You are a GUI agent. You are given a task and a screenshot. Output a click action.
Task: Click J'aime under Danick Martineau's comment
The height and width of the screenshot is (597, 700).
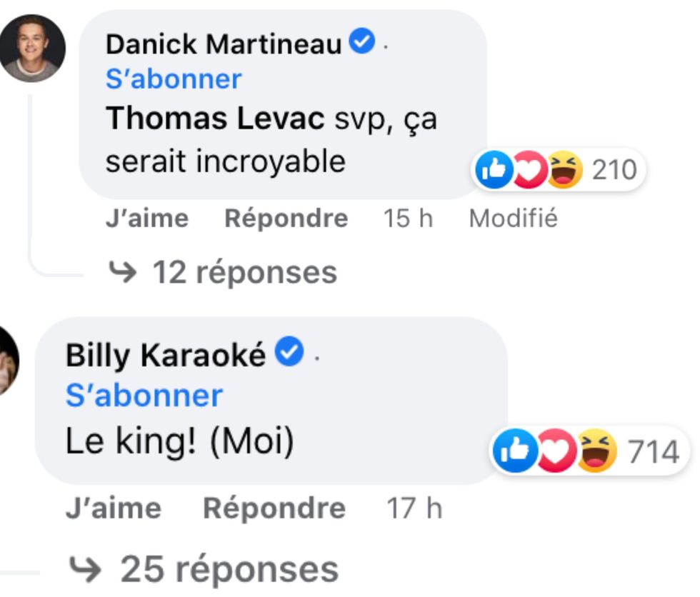147,219
